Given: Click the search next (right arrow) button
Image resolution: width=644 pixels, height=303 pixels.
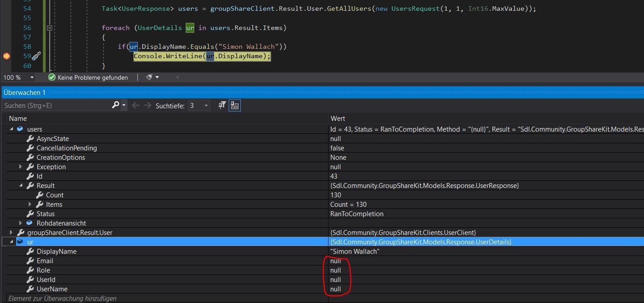Looking at the screenshot, I should tap(147, 105).
